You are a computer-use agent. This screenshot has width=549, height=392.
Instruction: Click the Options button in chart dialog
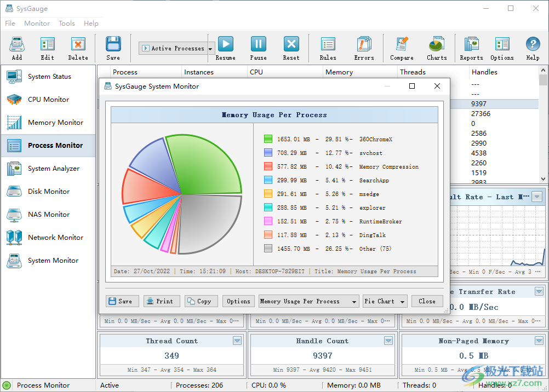(238, 301)
